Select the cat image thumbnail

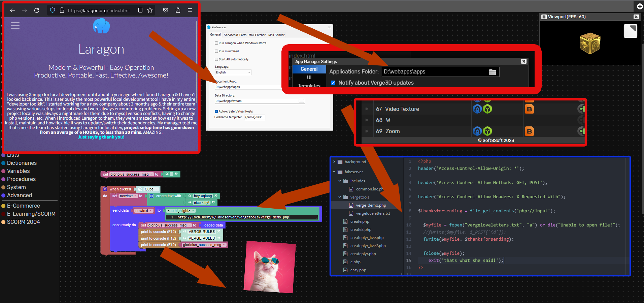tap(270, 267)
